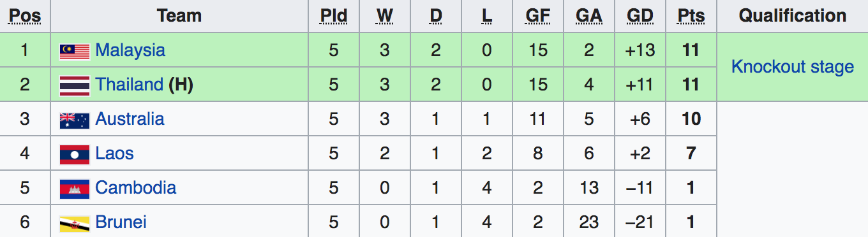Click the GF column header
This screenshot has width=868, height=237.
point(538,16)
